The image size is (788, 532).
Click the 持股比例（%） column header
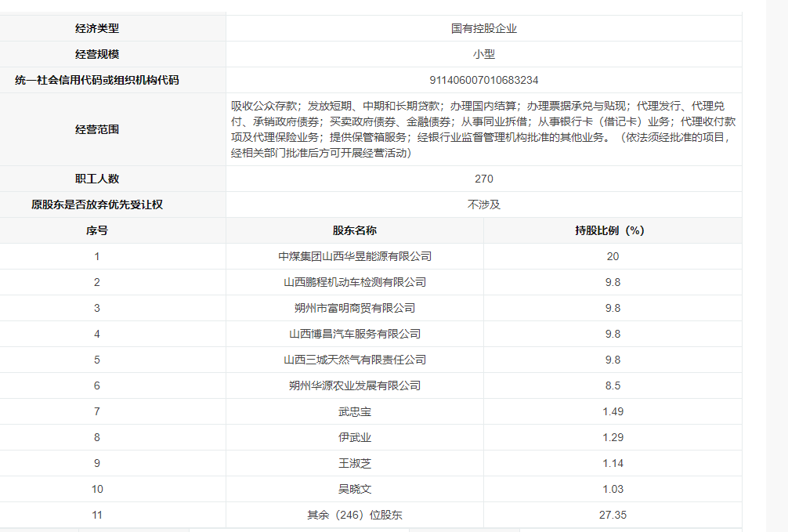point(610,231)
